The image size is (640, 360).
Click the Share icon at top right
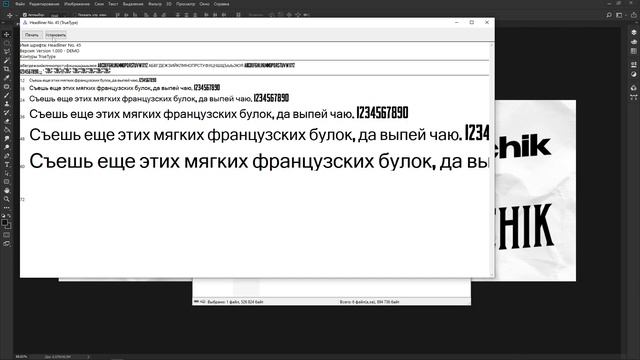click(634, 15)
